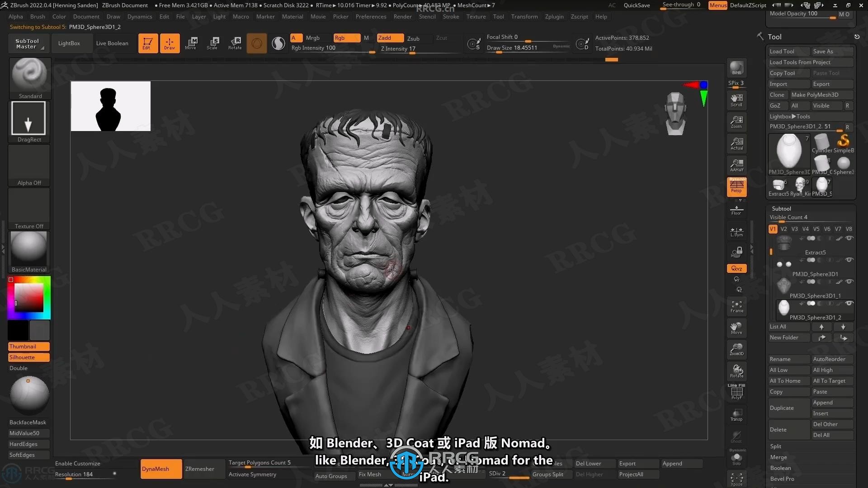Toggle Persp perspective mode
Image resolution: width=868 pixels, height=488 pixels.
[736, 187]
